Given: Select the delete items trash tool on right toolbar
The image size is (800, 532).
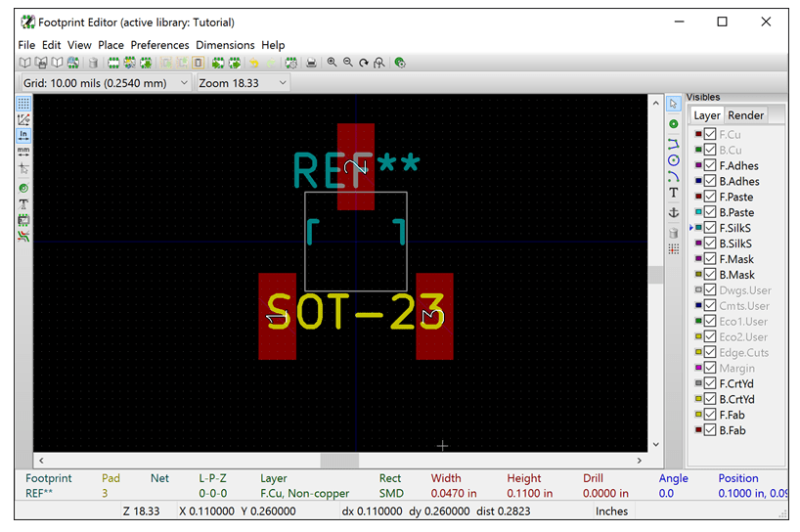Looking at the screenshot, I should (674, 233).
